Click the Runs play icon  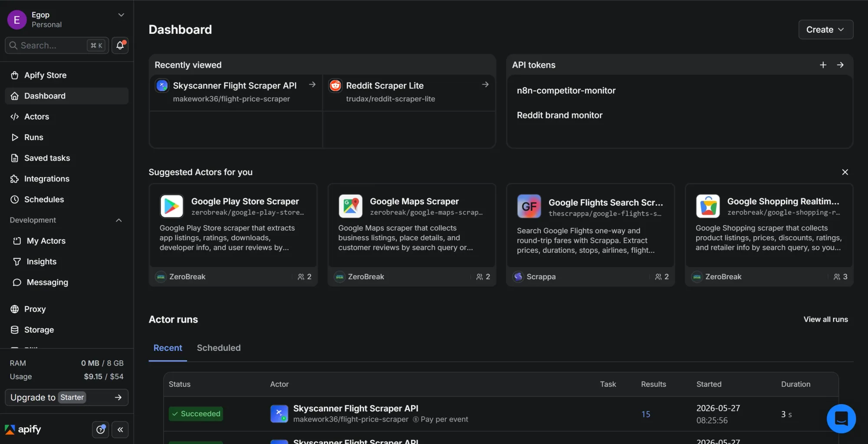tap(15, 137)
